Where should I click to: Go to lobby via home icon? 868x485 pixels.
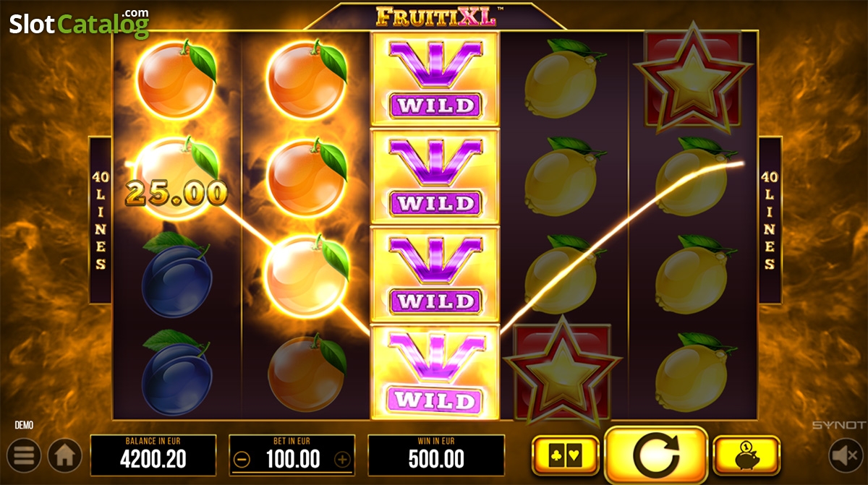click(x=65, y=455)
